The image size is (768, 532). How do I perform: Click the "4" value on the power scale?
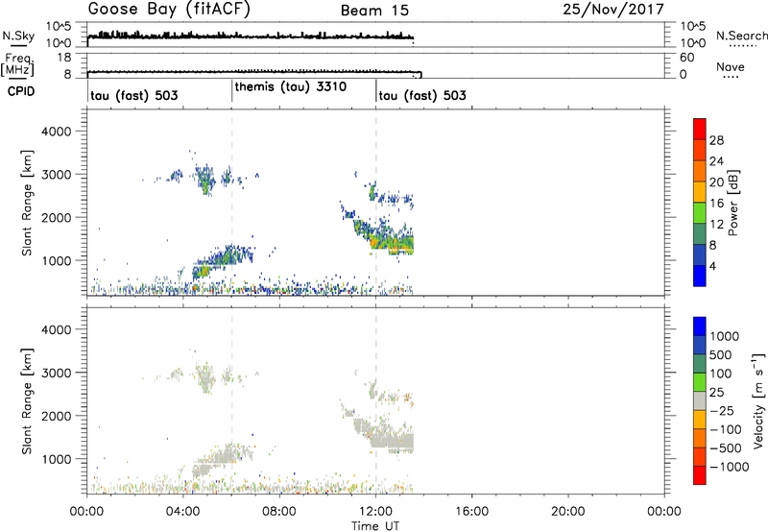pos(713,266)
